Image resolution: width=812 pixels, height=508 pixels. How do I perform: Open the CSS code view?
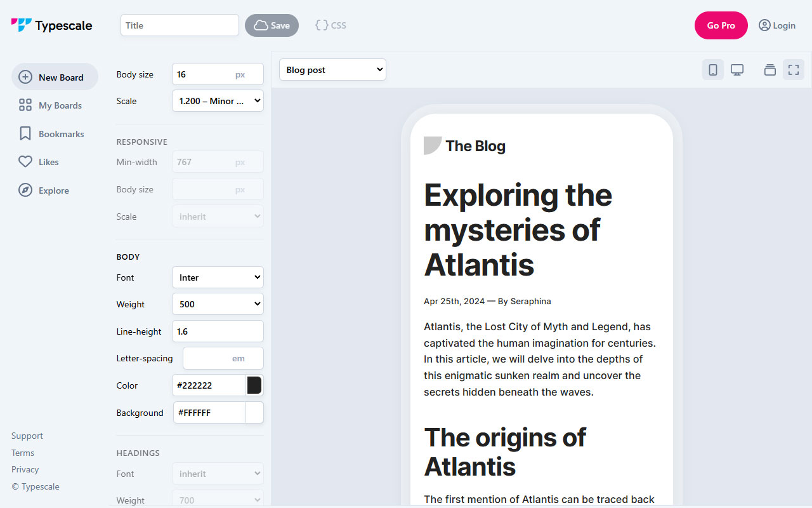click(x=330, y=25)
